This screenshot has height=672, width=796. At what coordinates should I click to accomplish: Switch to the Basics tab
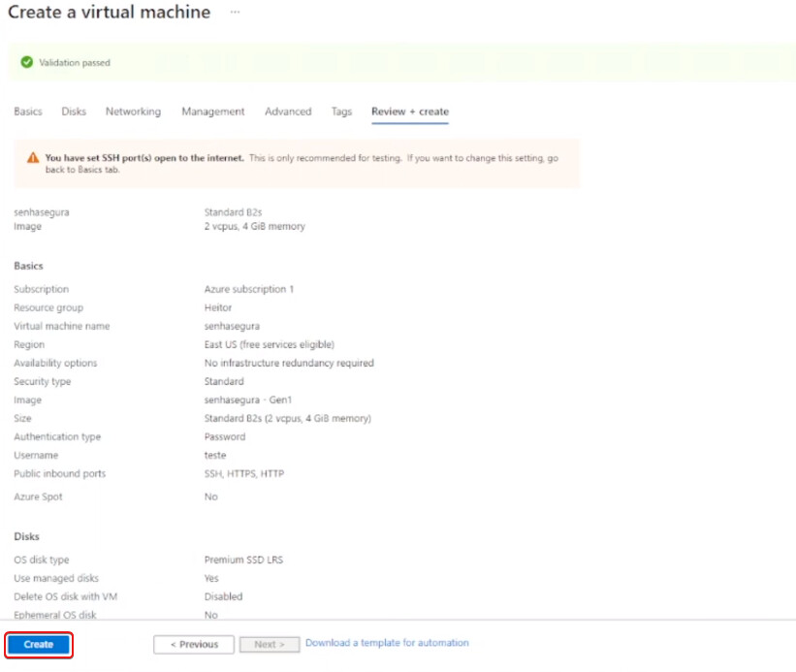tap(28, 112)
